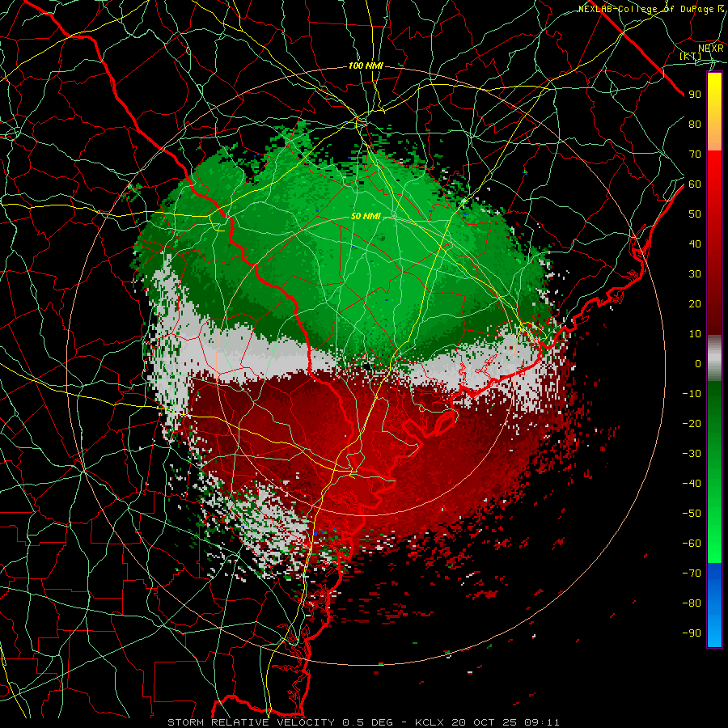Click the bottom Storm Relative Velocity caption
The image size is (728, 728).
coord(363,722)
